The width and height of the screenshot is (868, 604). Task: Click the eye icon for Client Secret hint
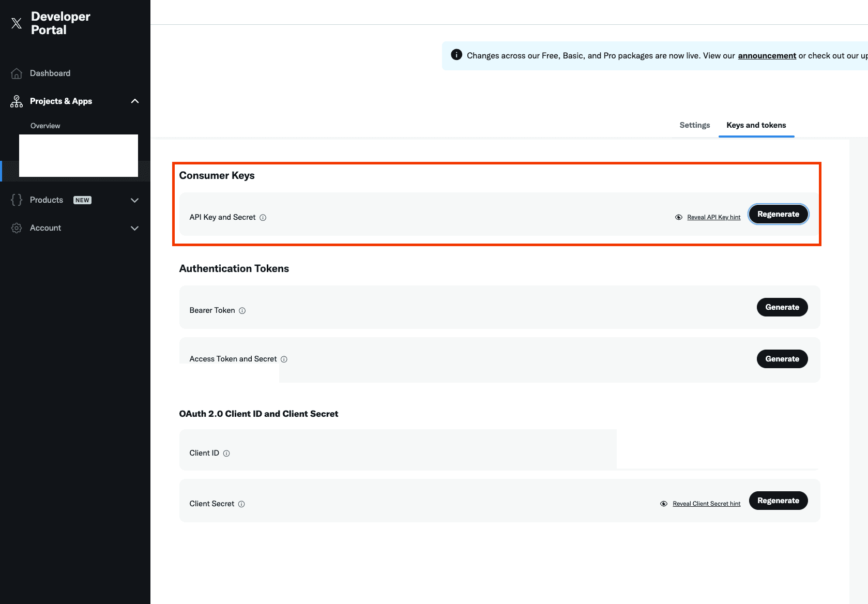[664, 504]
